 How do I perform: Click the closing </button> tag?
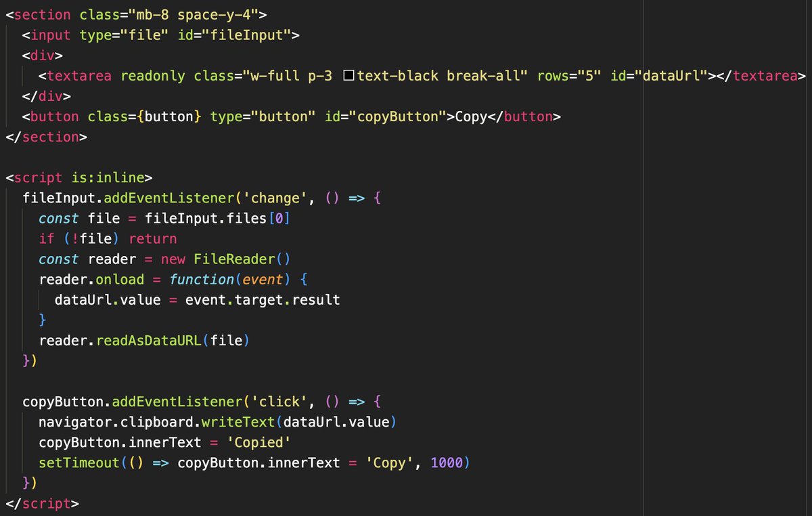click(x=524, y=116)
